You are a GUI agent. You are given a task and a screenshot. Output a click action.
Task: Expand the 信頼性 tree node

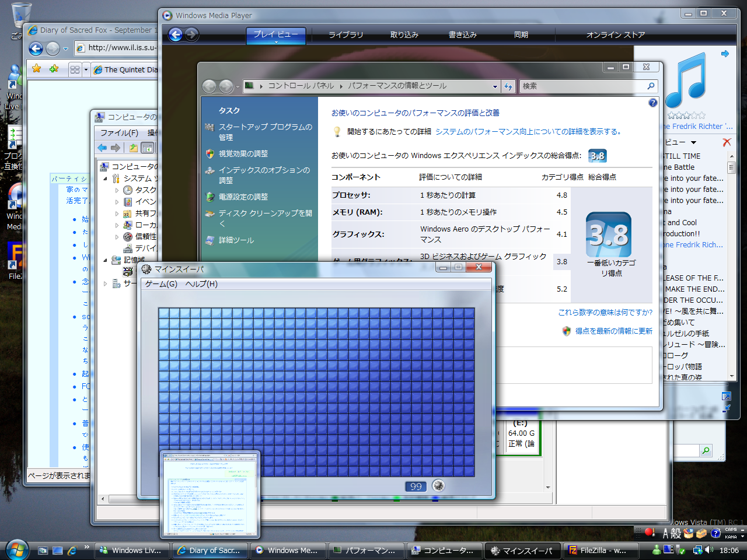coord(117,237)
